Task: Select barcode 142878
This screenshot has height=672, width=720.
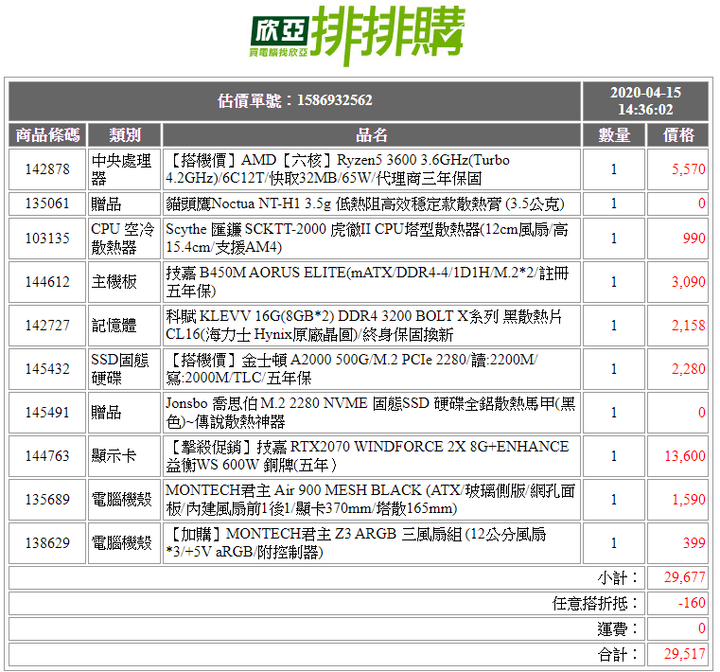Action: (x=47, y=169)
